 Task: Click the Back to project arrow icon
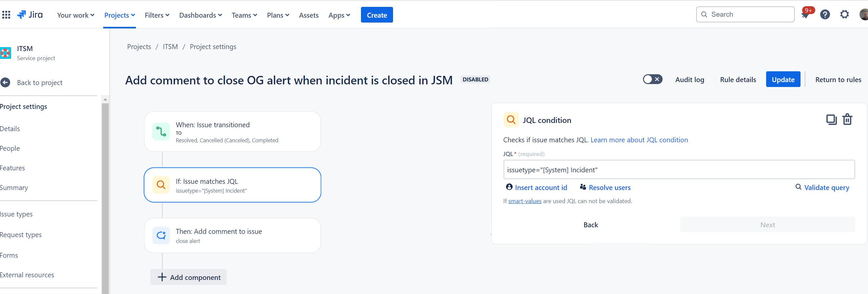point(5,82)
